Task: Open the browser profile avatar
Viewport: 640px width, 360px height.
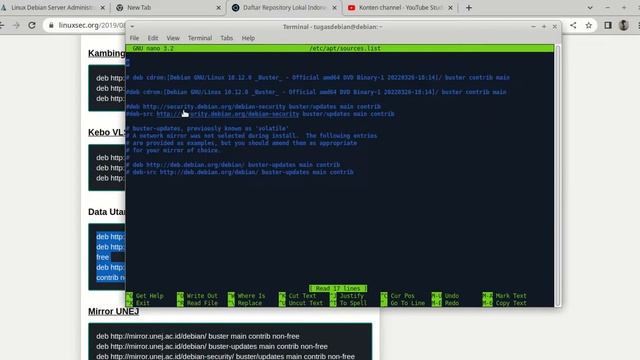Action: point(623,25)
